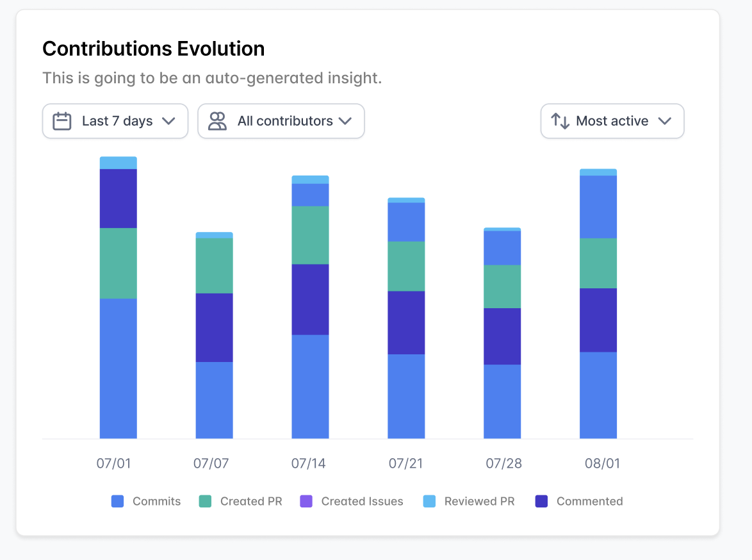Image resolution: width=752 pixels, height=560 pixels.
Task: Click the 07/28 axis label
Action: (503, 463)
